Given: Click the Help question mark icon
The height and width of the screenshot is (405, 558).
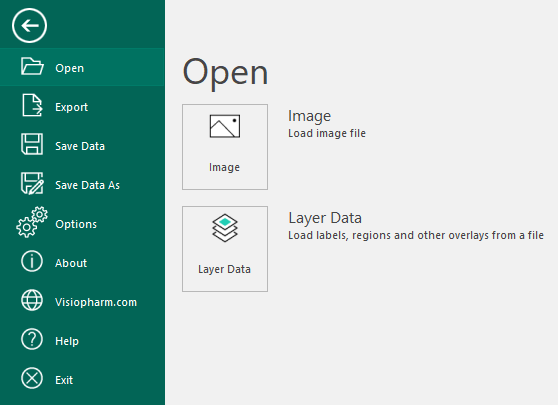Looking at the screenshot, I should point(32,339).
